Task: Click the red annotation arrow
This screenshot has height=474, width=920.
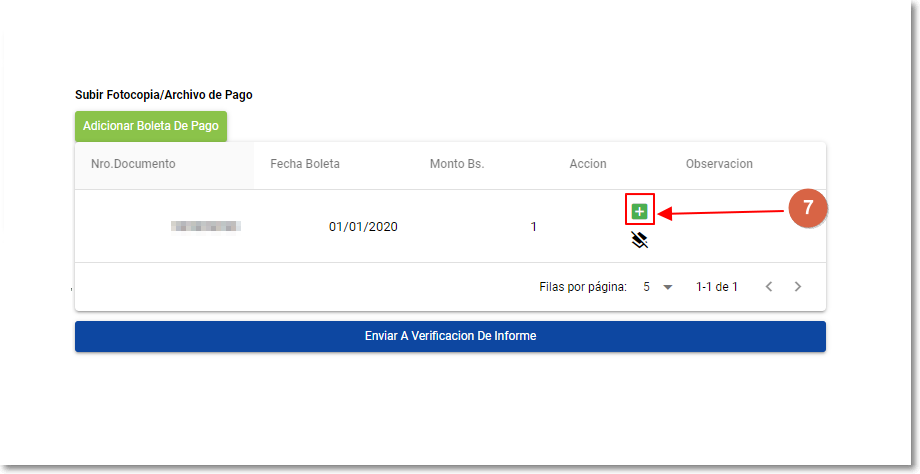Action: (x=720, y=212)
